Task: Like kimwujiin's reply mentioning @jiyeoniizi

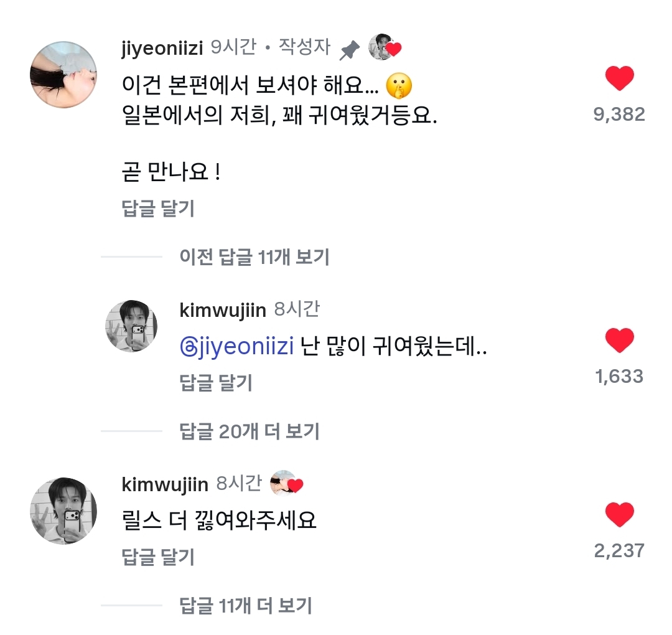Action: pyautogui.click(x=619, y=341)
